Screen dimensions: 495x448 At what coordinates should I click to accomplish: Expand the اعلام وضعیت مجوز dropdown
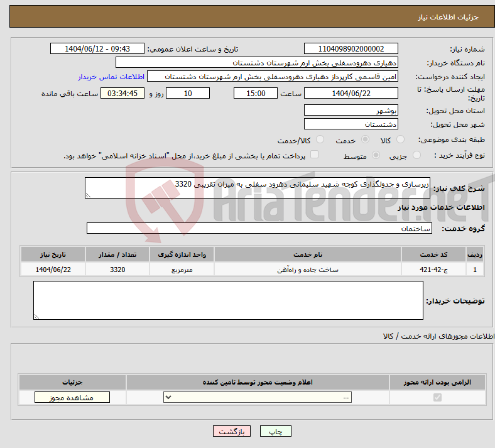[258, 398]
